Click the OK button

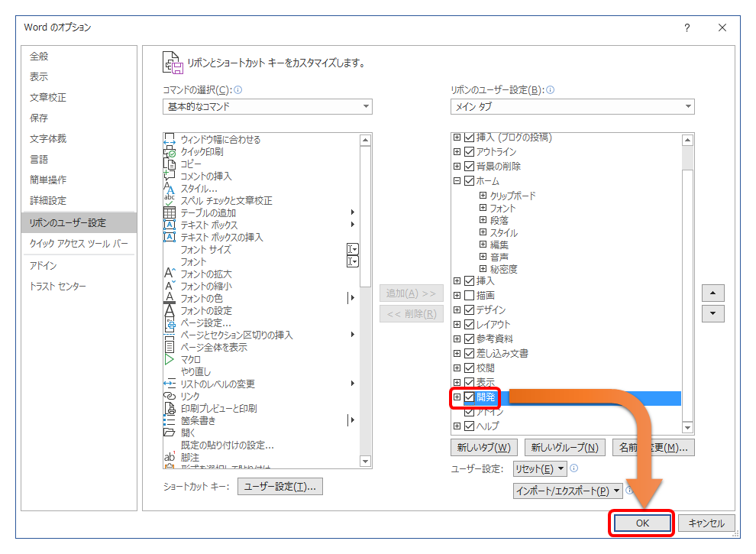pyautogui.click(x=641, y=523)
